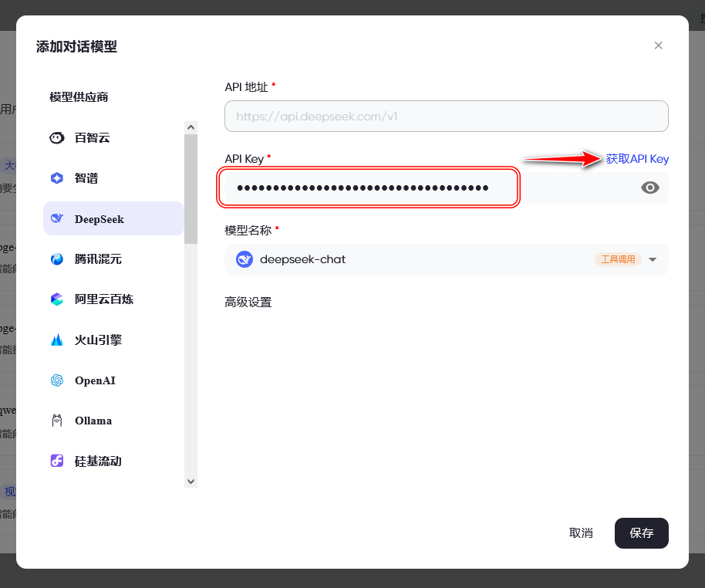Close the 添加对话模型 dialog

tap(658, 46)
